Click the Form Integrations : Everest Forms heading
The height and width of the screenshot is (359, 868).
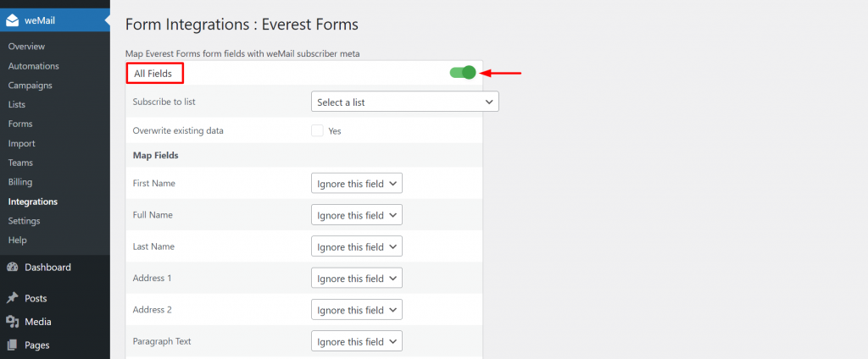242,25
